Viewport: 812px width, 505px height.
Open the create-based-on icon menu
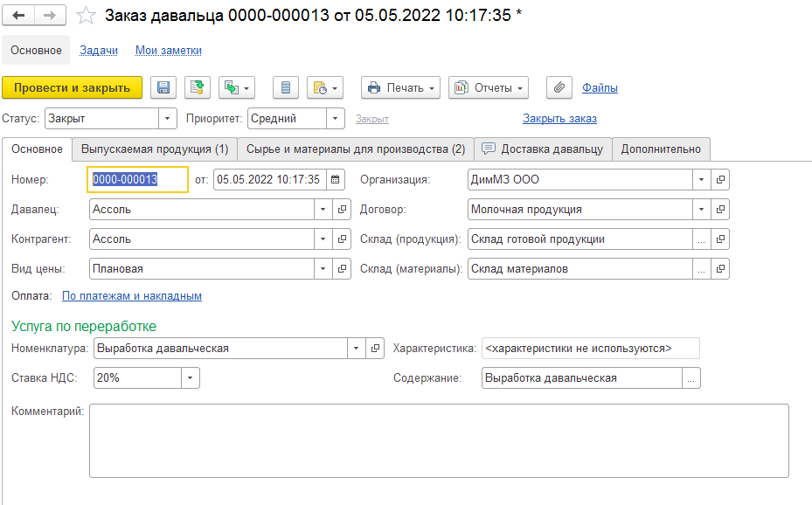232,87
